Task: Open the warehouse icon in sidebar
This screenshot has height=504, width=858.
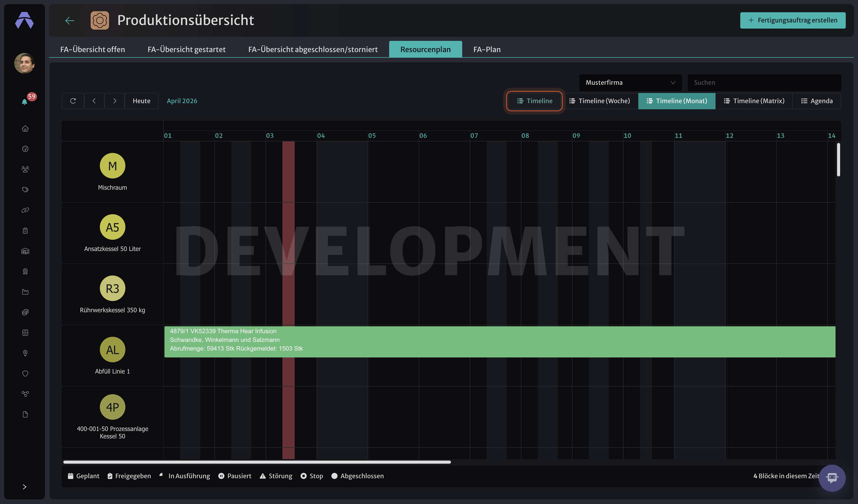Action: click(25, 251)
